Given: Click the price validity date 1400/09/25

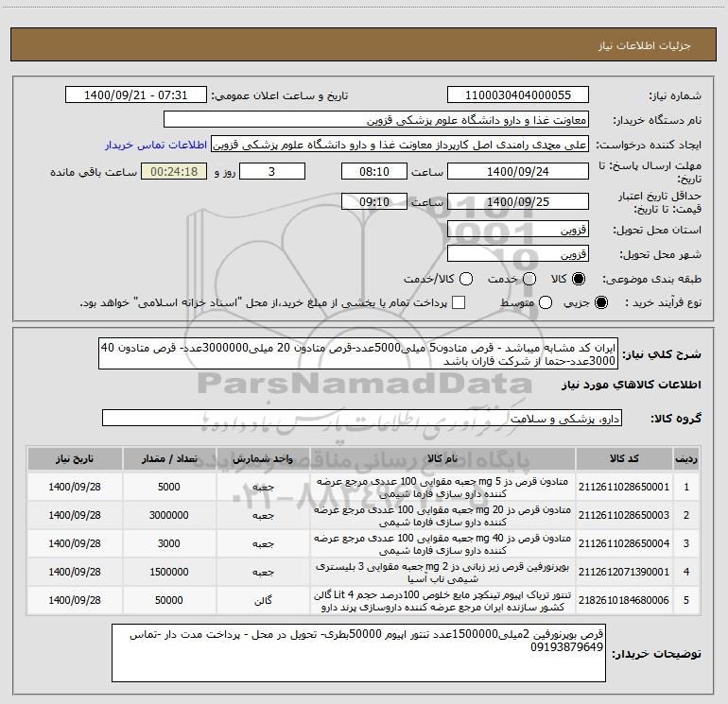Looking at the screenshot, I should pos(518,202).
